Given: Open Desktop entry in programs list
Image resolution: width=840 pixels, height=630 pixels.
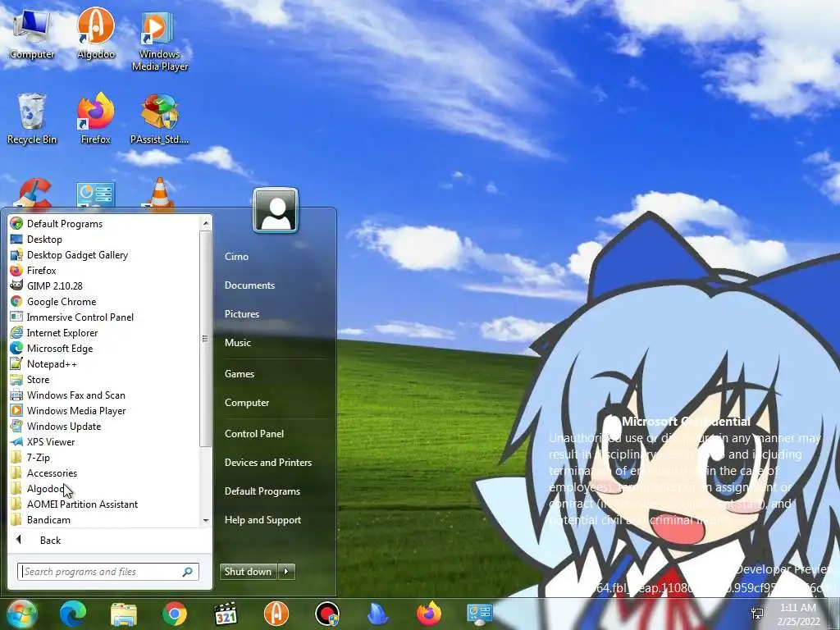Looking at the screenshot, I should [x=104, y=239].
